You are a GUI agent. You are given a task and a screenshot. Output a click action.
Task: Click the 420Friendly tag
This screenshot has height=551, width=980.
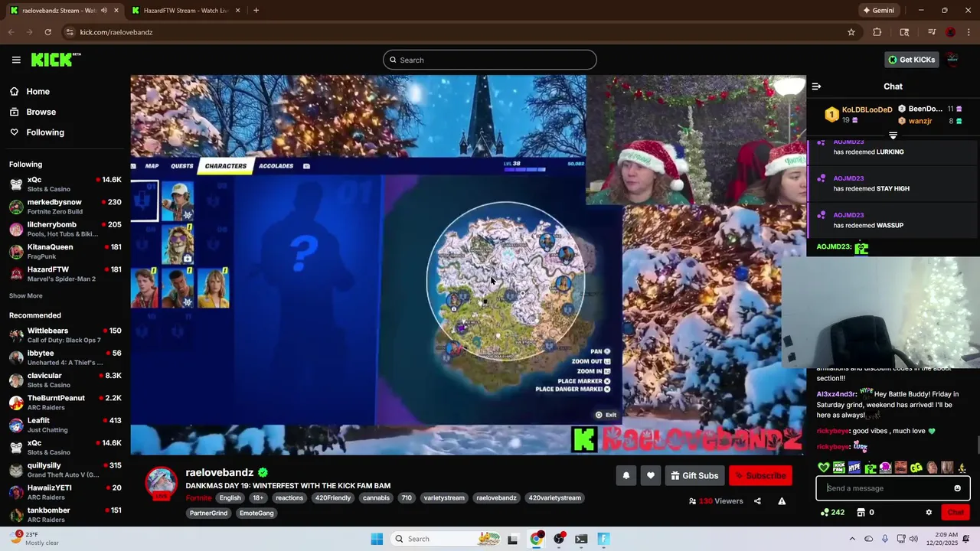[333, 498]
